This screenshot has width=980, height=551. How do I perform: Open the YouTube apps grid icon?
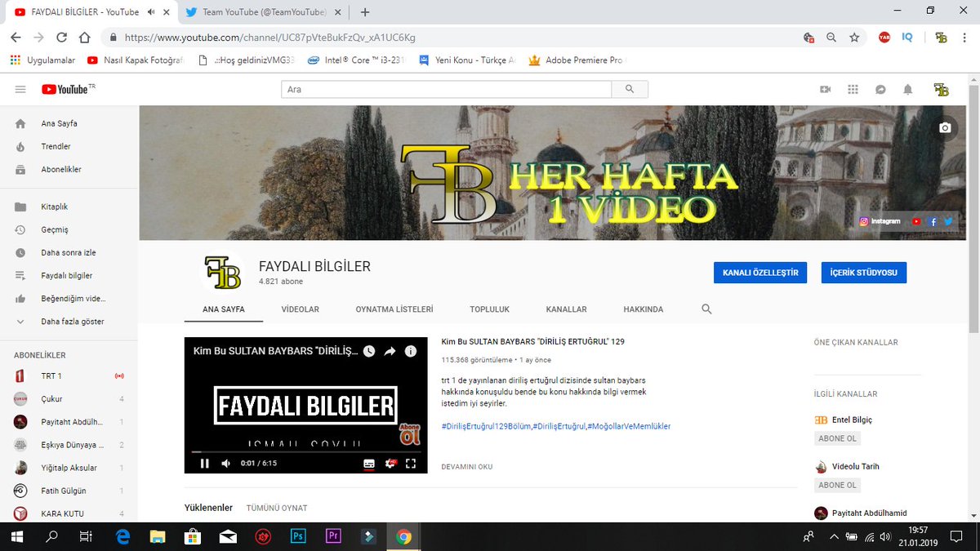click(853, 90)
